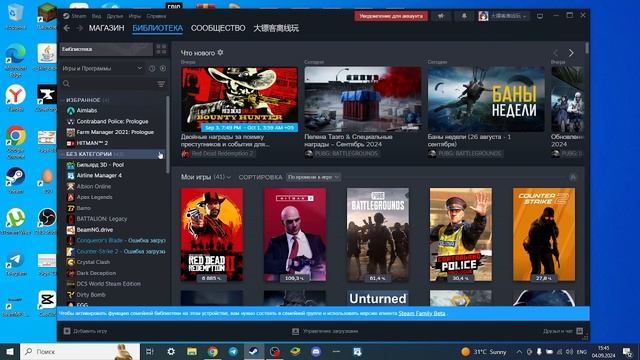Click the red account notification button

click(391, 16)
